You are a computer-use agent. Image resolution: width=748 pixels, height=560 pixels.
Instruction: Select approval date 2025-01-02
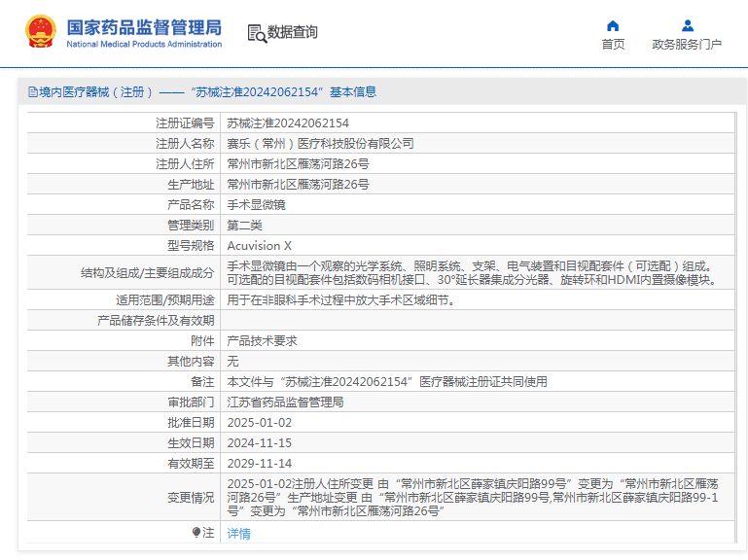[259, 423]
